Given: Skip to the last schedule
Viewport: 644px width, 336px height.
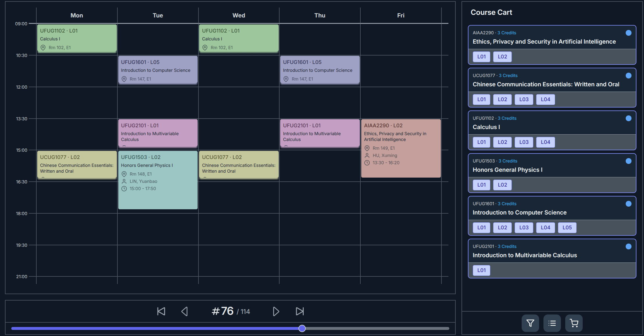Looking at the screenshot, I should click(x=300, y=311).
